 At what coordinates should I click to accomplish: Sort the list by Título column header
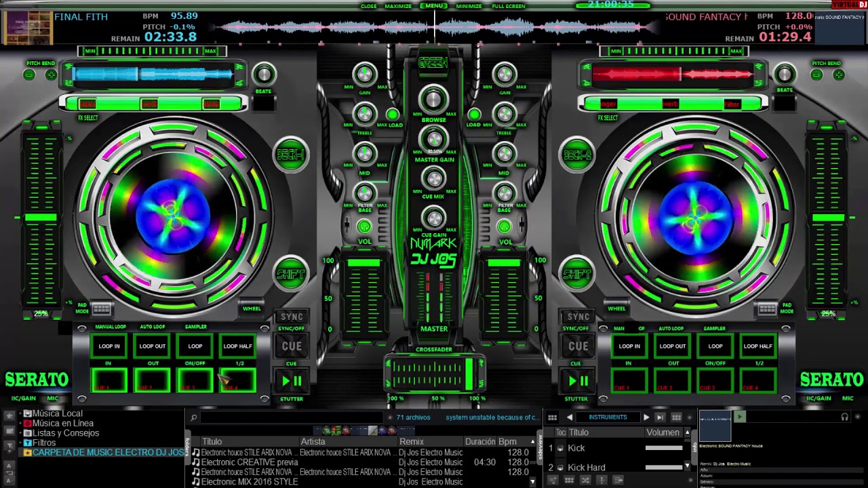click(212, 441)
